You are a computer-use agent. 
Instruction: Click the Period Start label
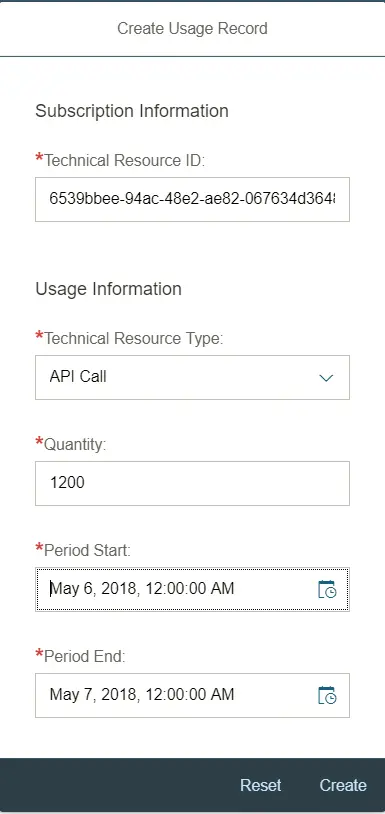(88, 550)
